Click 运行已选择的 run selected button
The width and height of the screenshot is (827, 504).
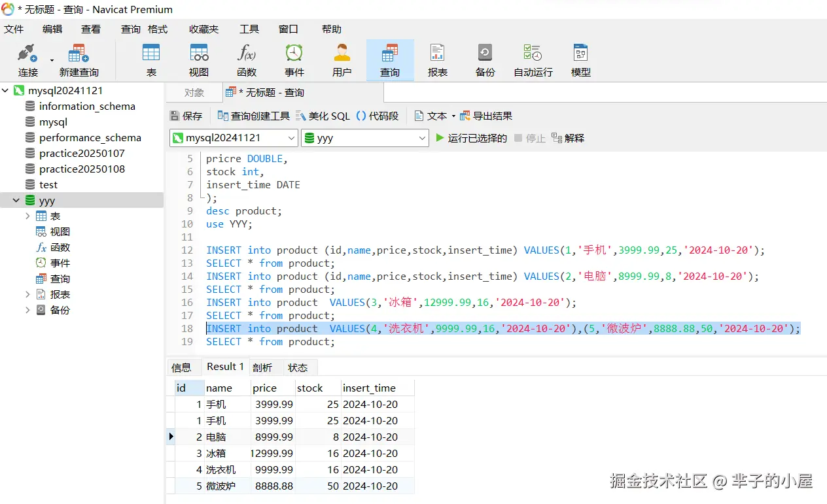(471, 138)
